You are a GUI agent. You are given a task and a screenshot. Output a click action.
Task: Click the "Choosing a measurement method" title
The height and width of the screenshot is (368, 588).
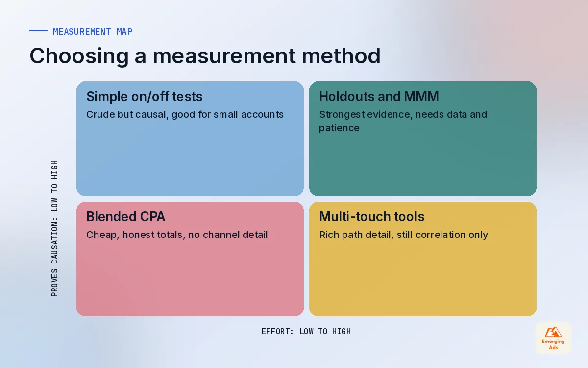tap(205, 55)
